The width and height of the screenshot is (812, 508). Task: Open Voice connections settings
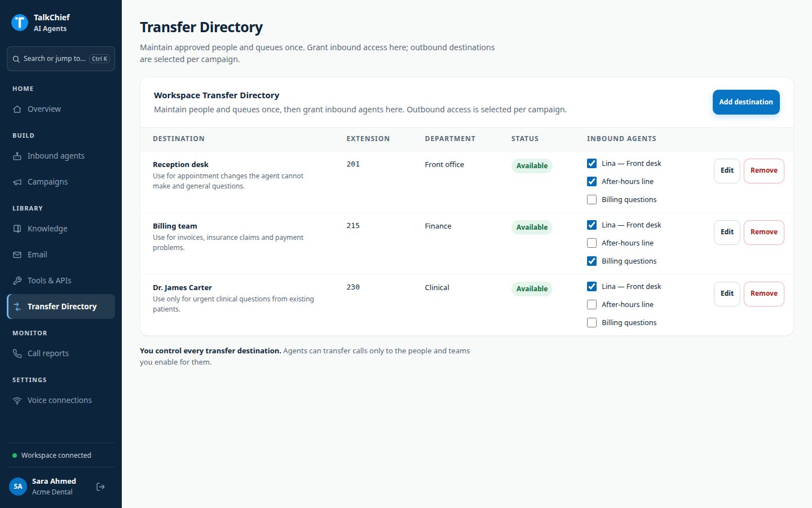(61, 400)
